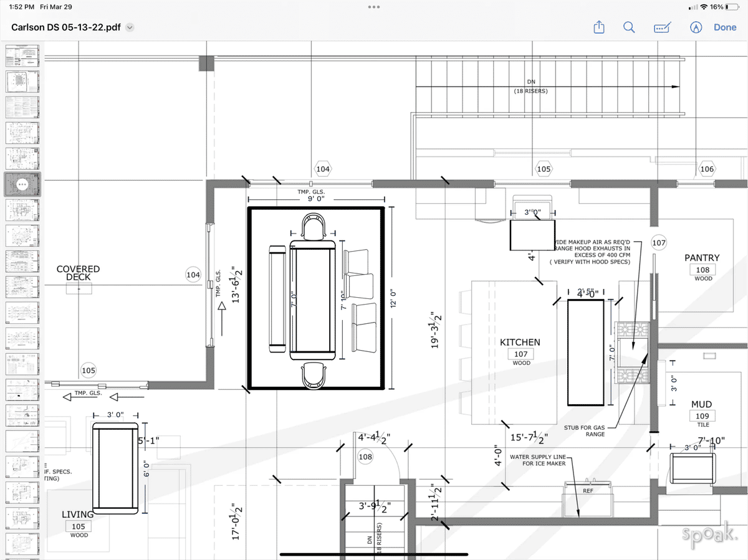Image resolution: width=748 pixels, height=560 pixels.
Task: Tap the clock display in the status bar
Action: coord(20,7)
